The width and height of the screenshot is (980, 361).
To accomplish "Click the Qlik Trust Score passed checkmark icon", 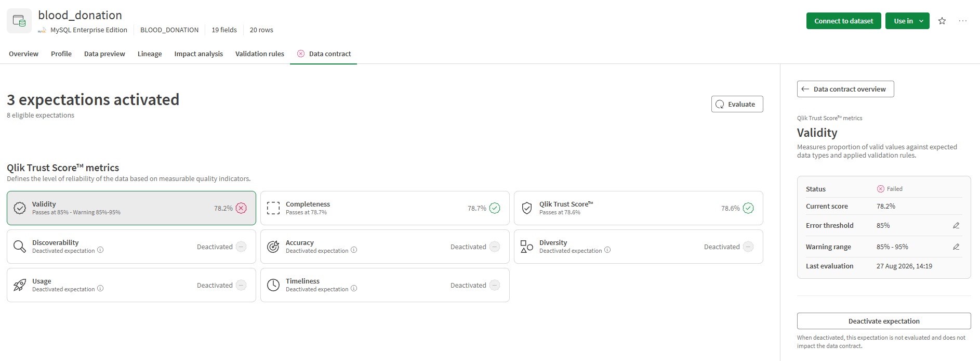I will [748, 208].
